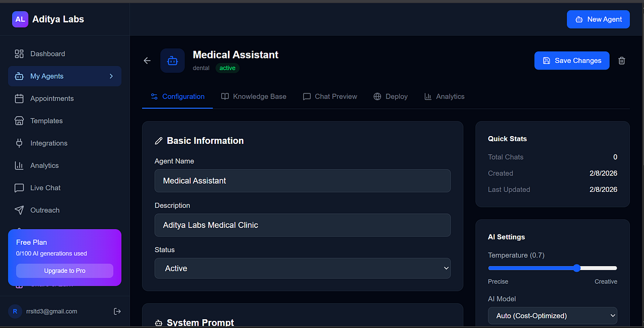Viewport: 644px width, 328px height.
Task: Click rrsltd3@gmail.com account text
Action: (52, 312)
